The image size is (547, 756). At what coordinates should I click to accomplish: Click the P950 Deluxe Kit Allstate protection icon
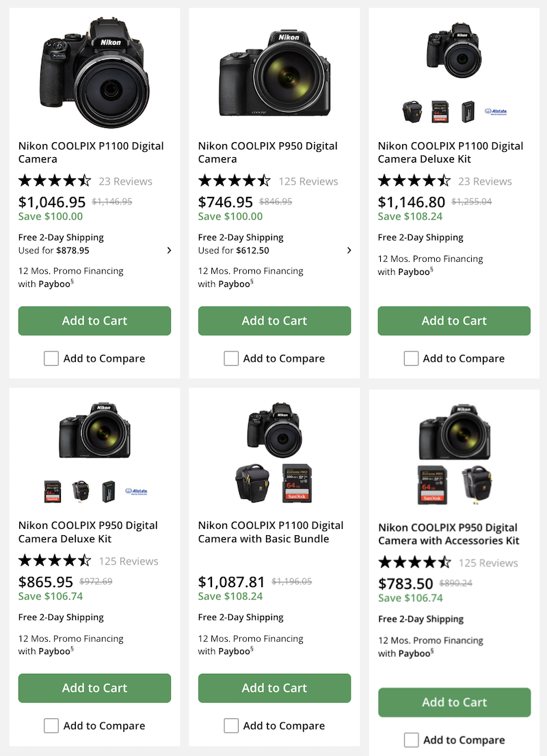(x=136, y=491)
